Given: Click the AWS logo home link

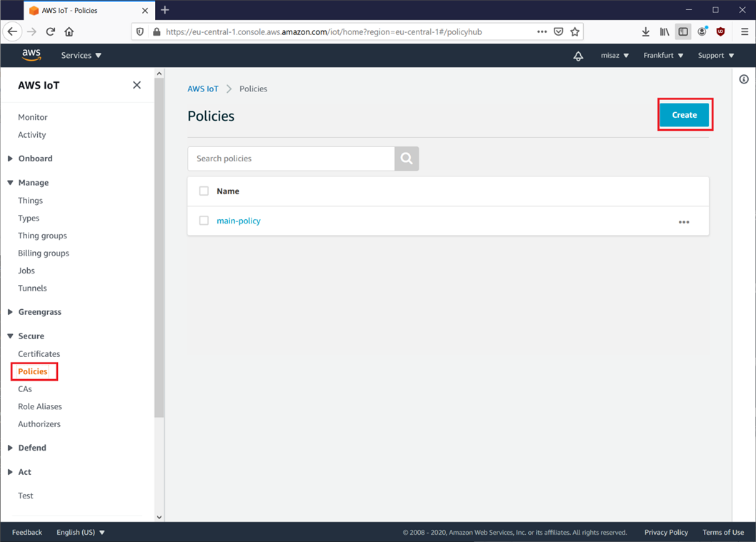Looking at the screenshot, I should coord(31,56).
